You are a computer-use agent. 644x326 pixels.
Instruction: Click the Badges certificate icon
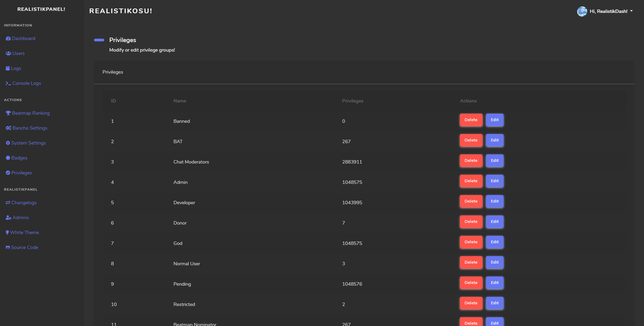8,158
